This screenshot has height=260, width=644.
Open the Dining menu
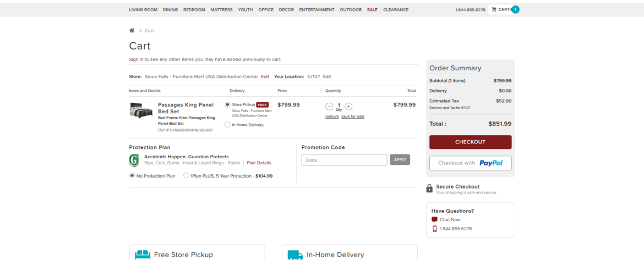pos(170,9)
